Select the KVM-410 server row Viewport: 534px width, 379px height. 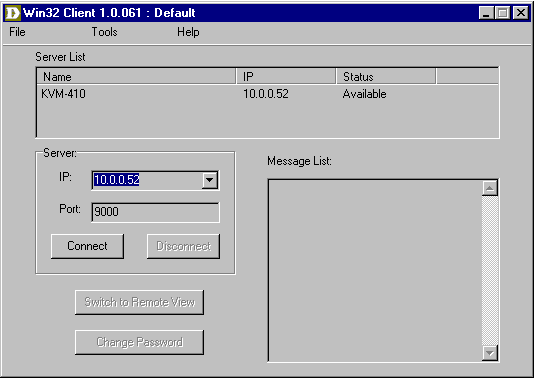point(267,94)
